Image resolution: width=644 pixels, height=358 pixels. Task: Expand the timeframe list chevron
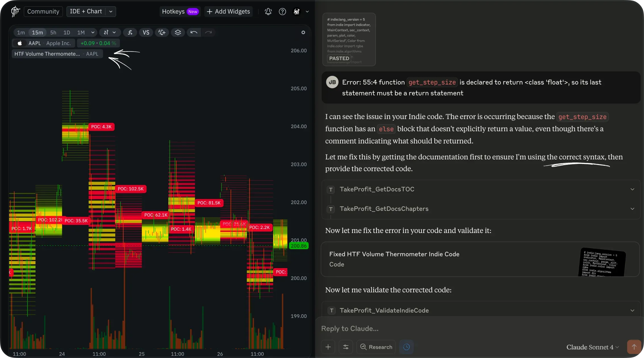(x=93, y=32)
